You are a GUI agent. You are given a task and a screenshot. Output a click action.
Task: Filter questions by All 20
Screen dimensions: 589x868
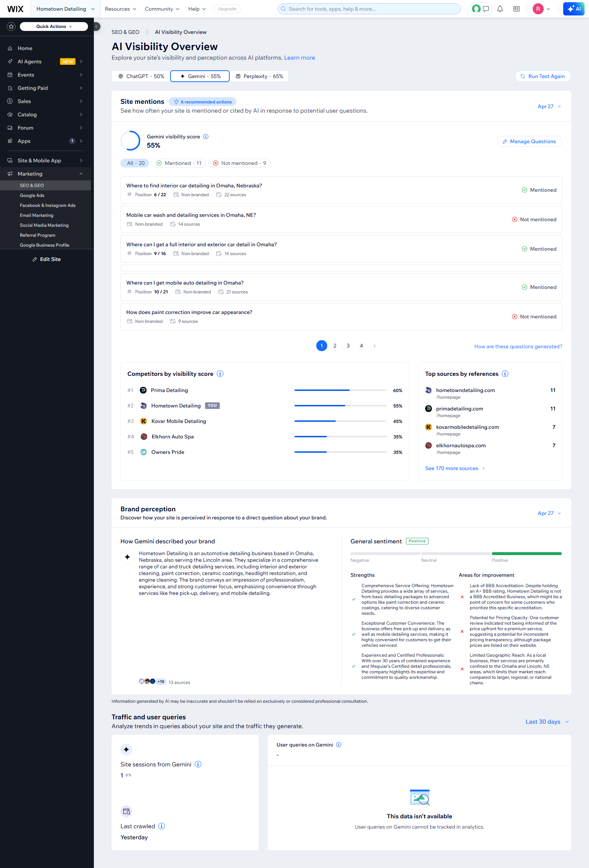[x=135, y=163]
